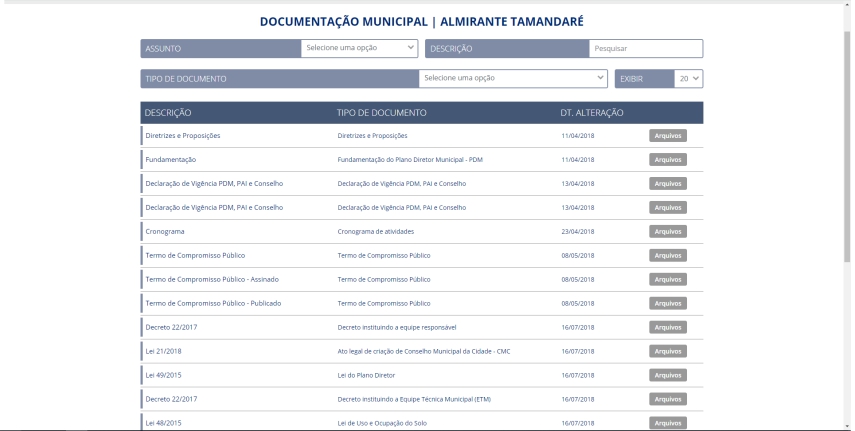Click Arquivos button for Diretrizes e Proposições
The width and height of the screenshot is (855, 431).
(x=667, y=136)
